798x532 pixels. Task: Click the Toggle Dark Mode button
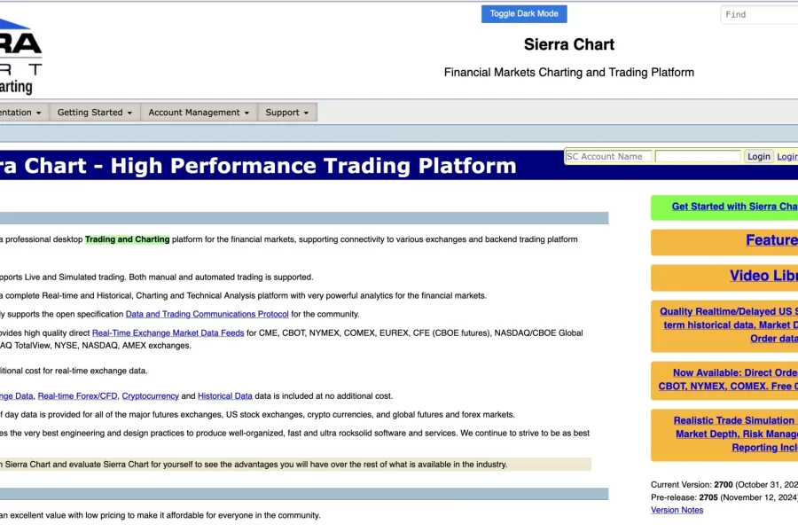pyautogui.click(x=524, y=14)
